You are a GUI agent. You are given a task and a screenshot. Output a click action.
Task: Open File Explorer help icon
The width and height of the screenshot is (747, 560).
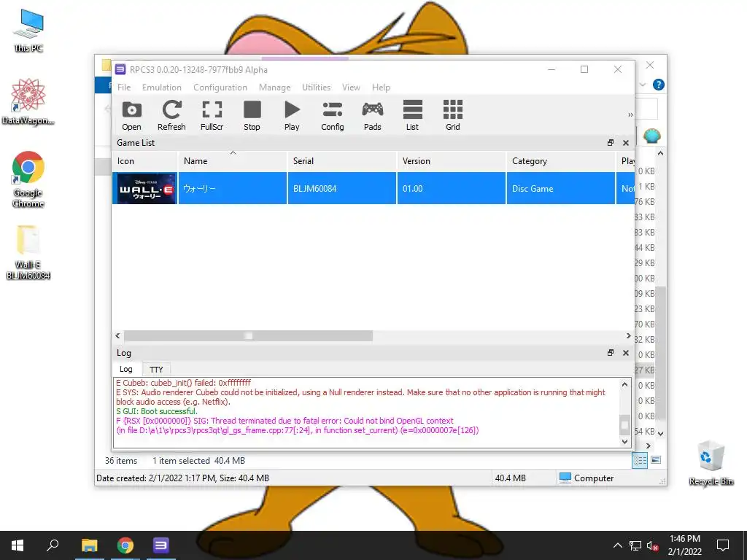pyautogui.click(x=659, y=85)
